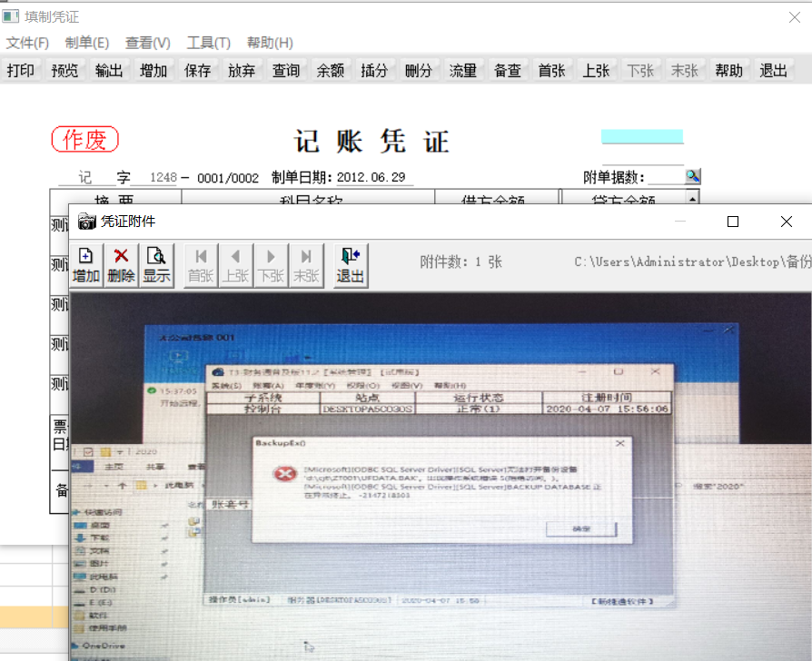Click 备查 in voucher toolbar
This screenshot has width=812, height=661.
(x=508, y=71)
